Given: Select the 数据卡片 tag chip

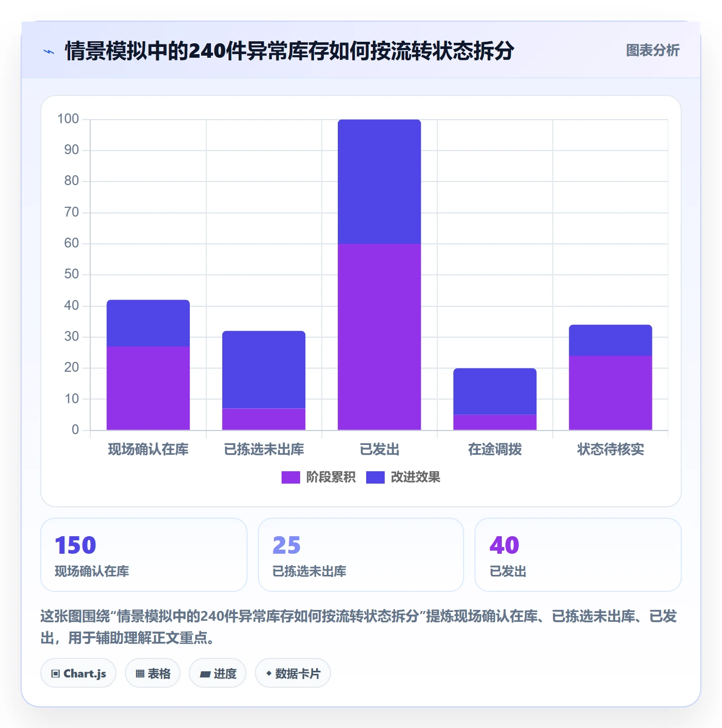Looking at the screenshot, I should tap(293, 673).
